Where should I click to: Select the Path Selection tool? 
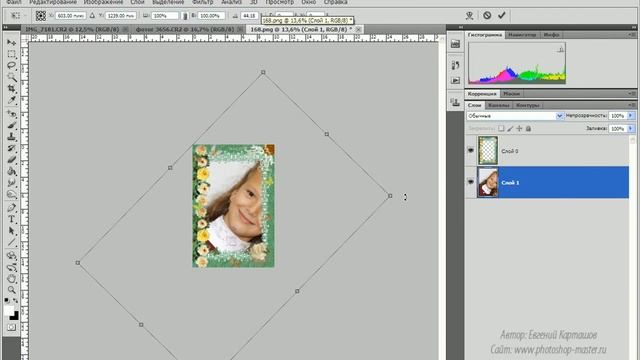pyautogui.click(x=11, y=231)
